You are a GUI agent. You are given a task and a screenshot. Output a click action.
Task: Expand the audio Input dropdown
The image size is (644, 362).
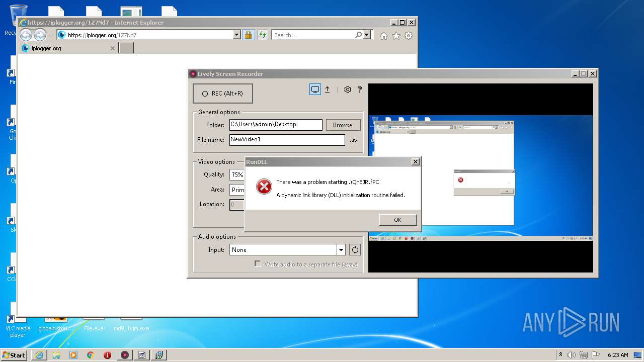(x=341, y=250)
